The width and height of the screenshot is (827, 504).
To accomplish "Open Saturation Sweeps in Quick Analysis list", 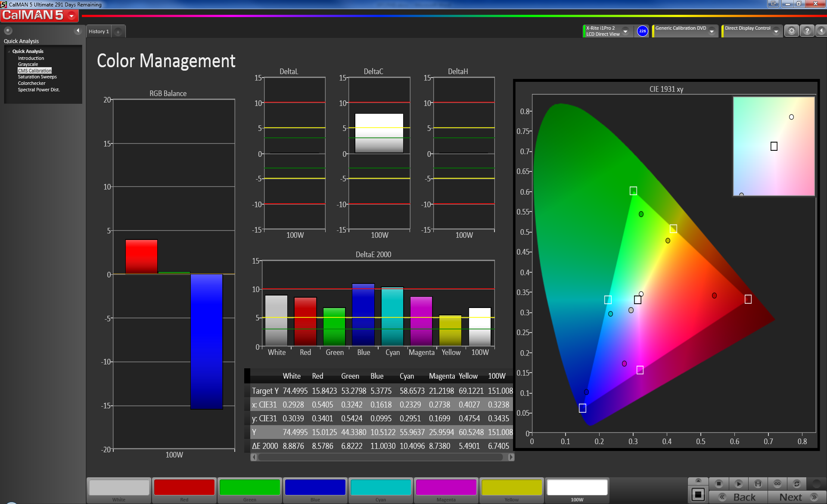I will click(37, 77).
